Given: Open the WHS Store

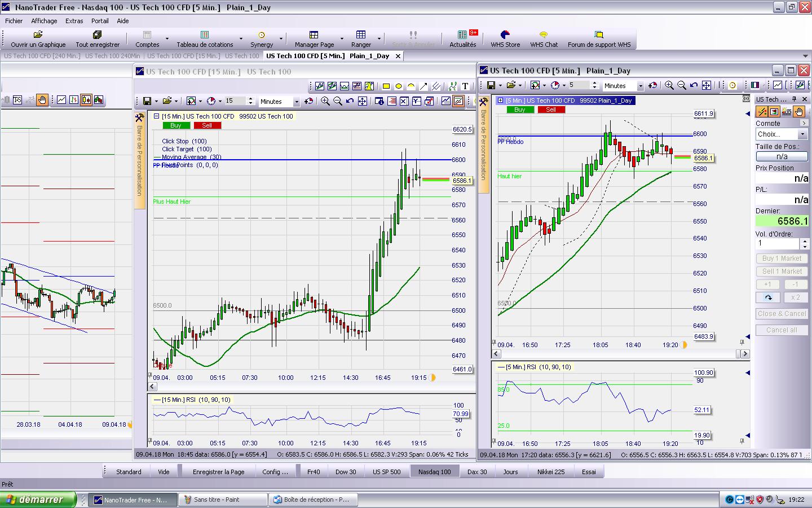Looking at the screenshot, I should (505, 39).
